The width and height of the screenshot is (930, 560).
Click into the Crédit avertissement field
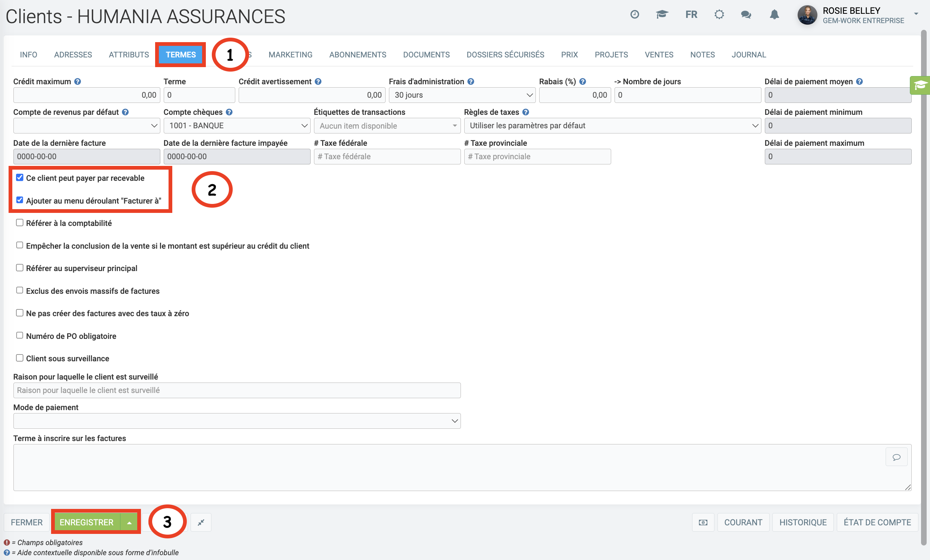click(311, 95)
